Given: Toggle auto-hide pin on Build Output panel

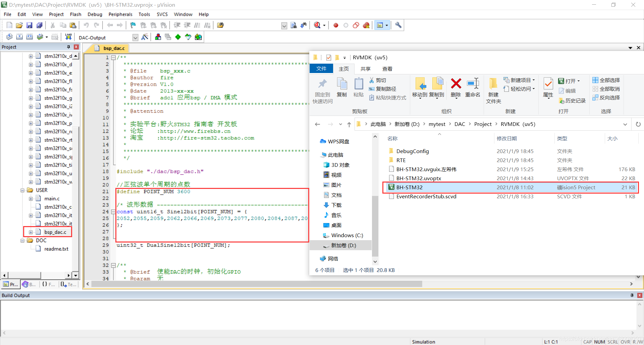Looking at the screenshot, I should click(632, 295).
